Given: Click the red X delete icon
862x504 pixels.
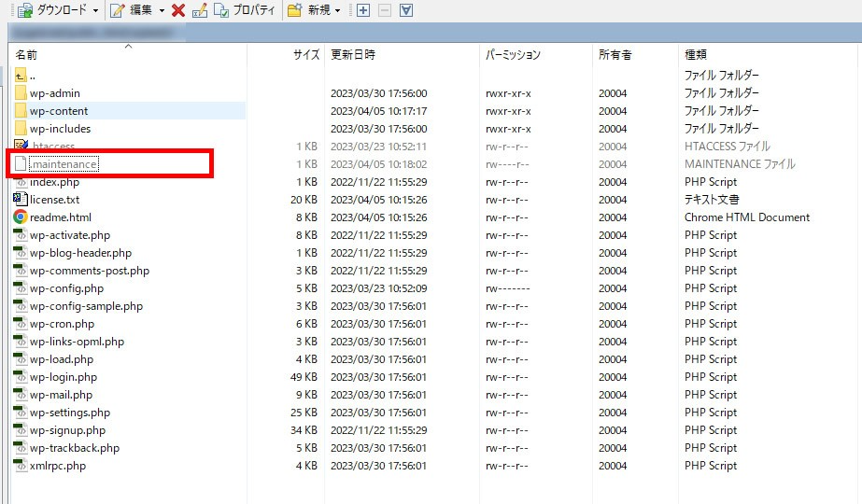Looking at the screenshot, I should point(178,10).
